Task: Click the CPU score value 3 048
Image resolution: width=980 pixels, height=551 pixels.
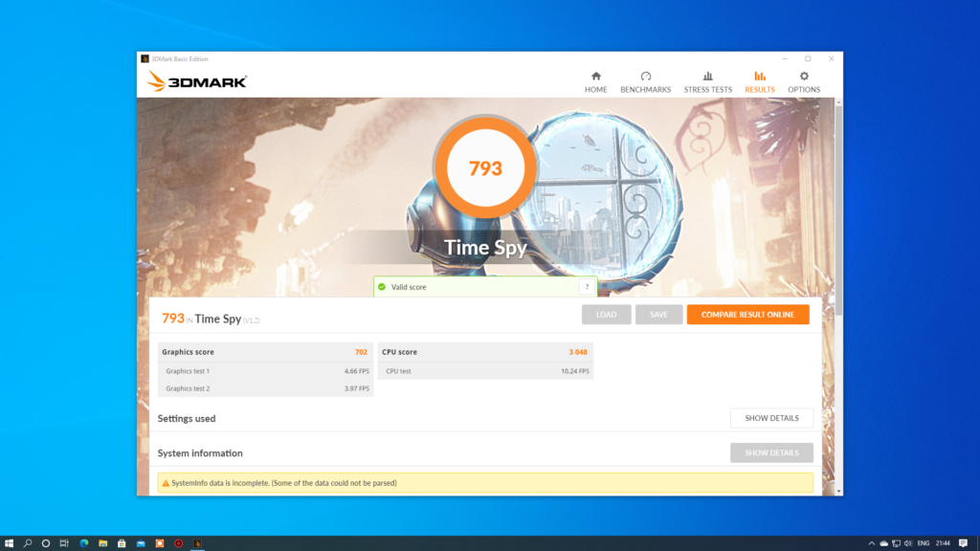Action: pyautogui.click(x=577, y=352)
